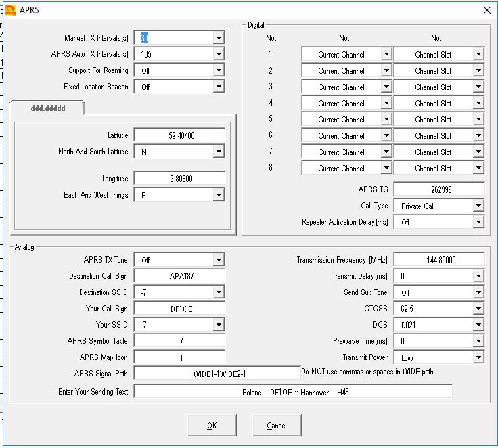Open row 1 Channel Slot dropdown
498x448 pixels.
478,54
